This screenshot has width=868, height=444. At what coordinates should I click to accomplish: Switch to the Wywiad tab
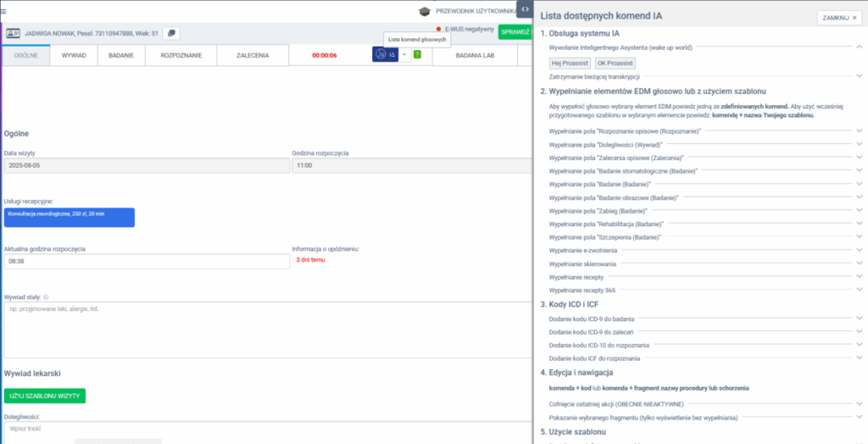click(x=74, y=55)
